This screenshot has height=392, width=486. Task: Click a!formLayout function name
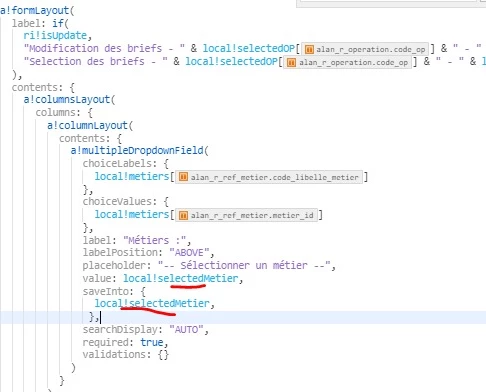click(35, 10)
